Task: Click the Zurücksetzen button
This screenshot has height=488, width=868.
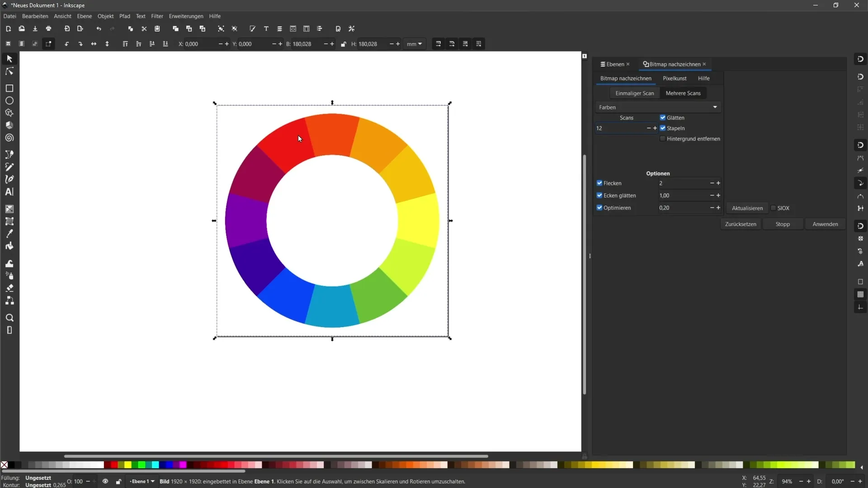Action: [x=741, y=224]
